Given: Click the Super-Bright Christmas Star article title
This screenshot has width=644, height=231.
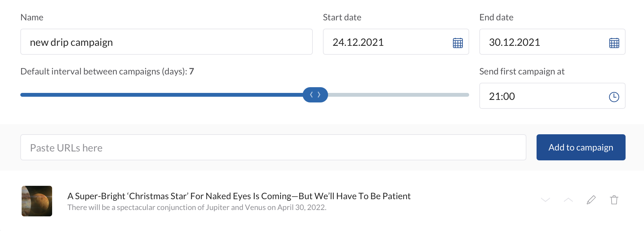Looking at the screenshot, I should pyautogui.click(x=239, y=196).
